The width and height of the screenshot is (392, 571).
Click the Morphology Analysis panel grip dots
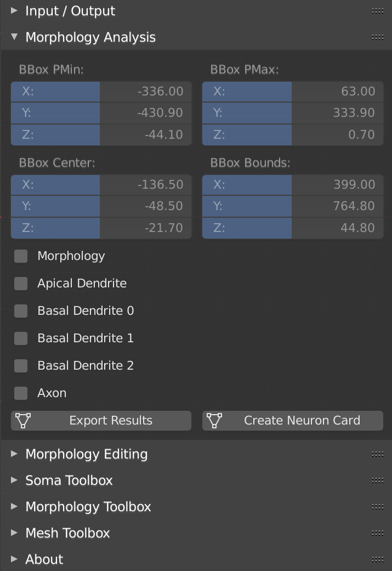pos(377,37)
